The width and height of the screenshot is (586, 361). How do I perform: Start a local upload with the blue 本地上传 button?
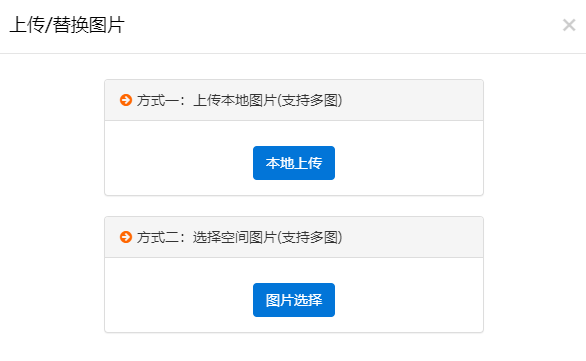point(294,163)
